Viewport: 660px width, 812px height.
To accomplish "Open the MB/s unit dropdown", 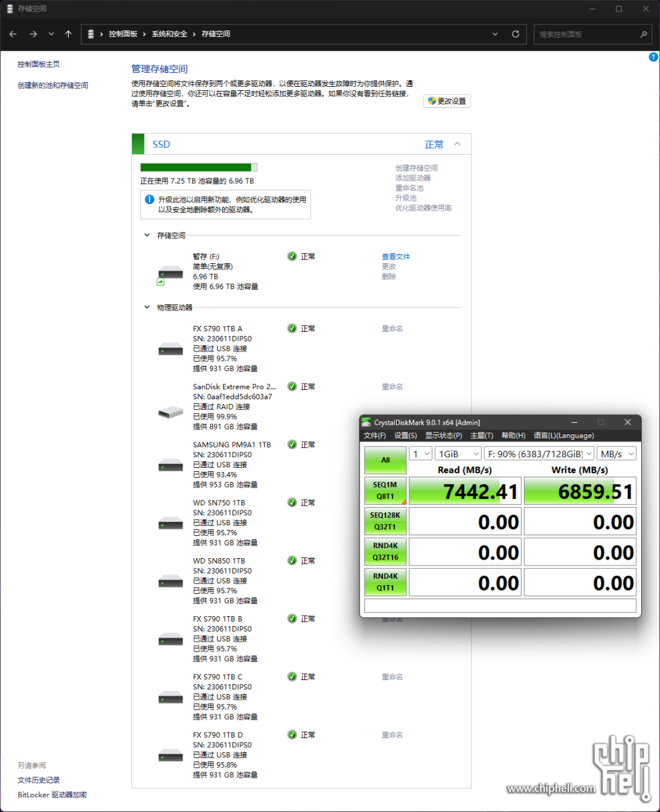I will [617, 454].
